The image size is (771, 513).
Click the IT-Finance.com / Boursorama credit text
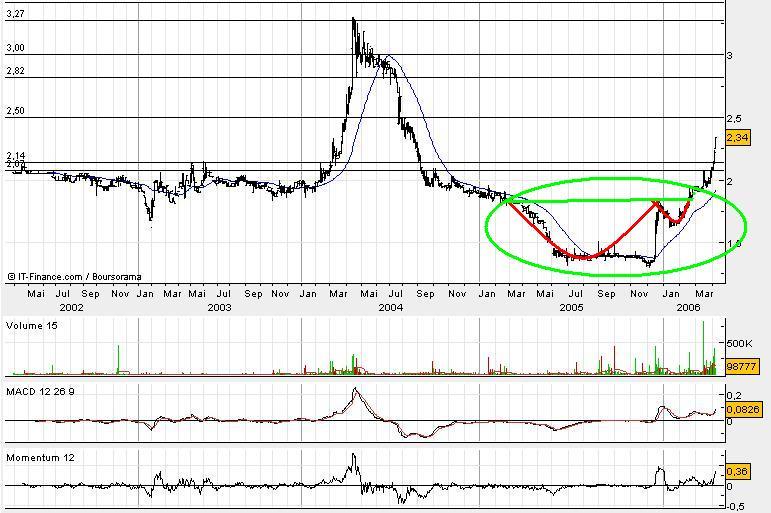pos(75,277)
